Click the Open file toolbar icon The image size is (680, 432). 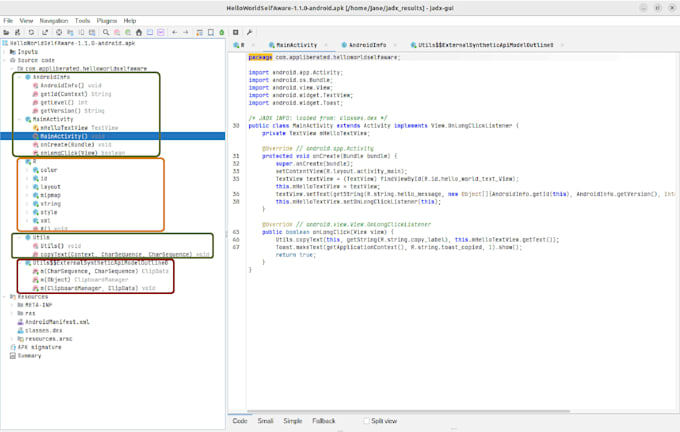[x=6, y=33]
